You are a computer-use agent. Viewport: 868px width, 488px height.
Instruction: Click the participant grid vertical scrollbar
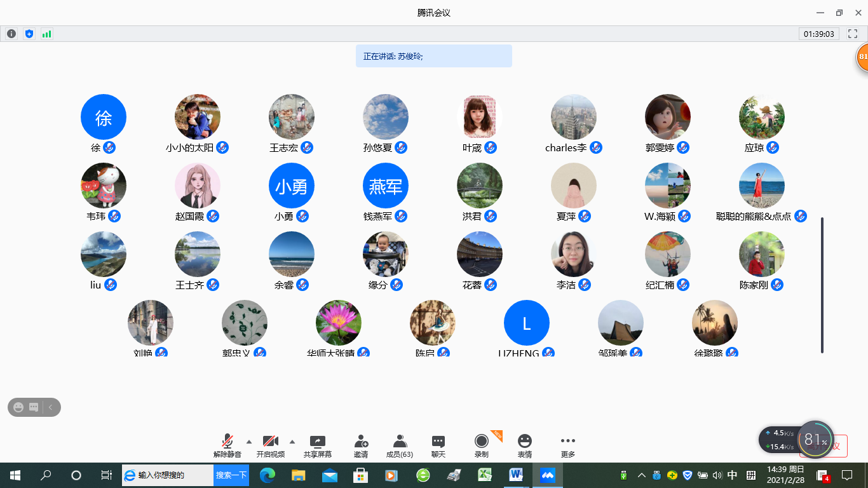pyautogui.click(x=822, y=285)
